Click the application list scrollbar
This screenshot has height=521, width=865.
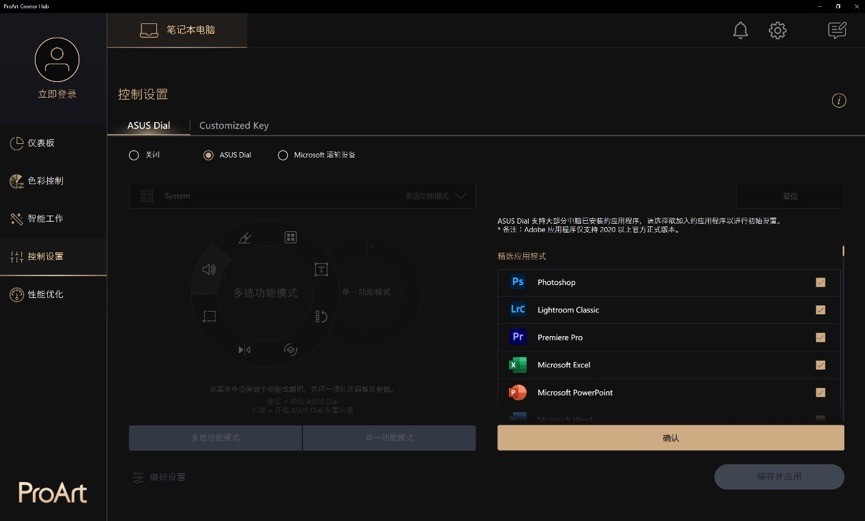click(x=843, y=251)
